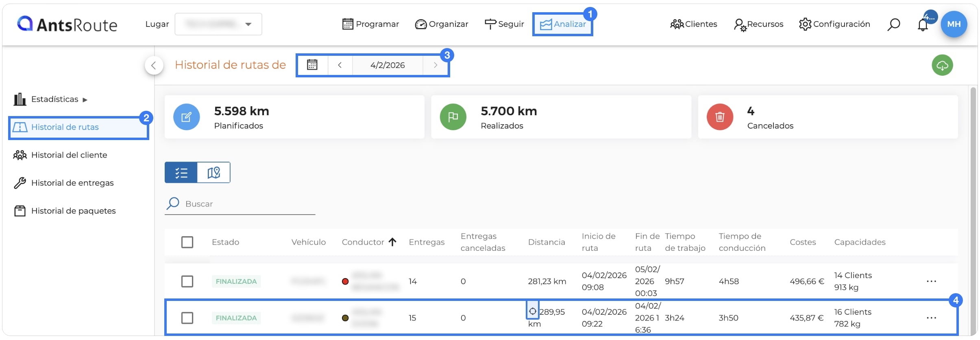Sort by the Entregas column

tap(427, 242)
